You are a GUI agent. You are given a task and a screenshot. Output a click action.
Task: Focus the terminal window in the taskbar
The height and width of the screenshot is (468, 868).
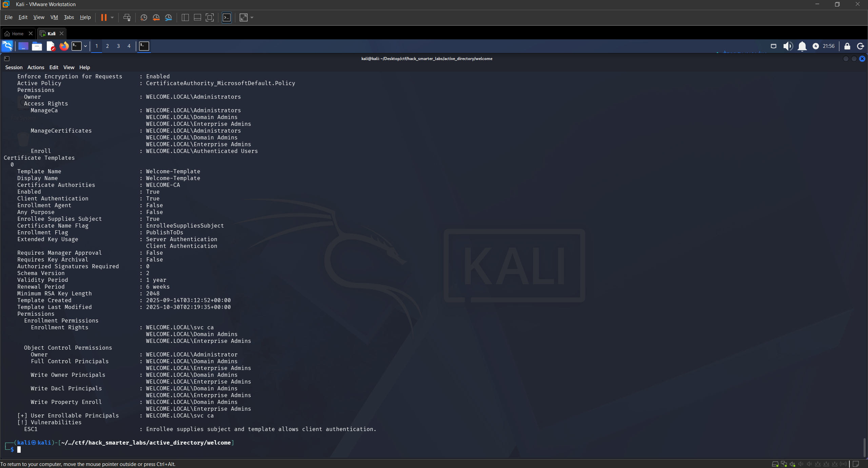click(x=144, y=46)
